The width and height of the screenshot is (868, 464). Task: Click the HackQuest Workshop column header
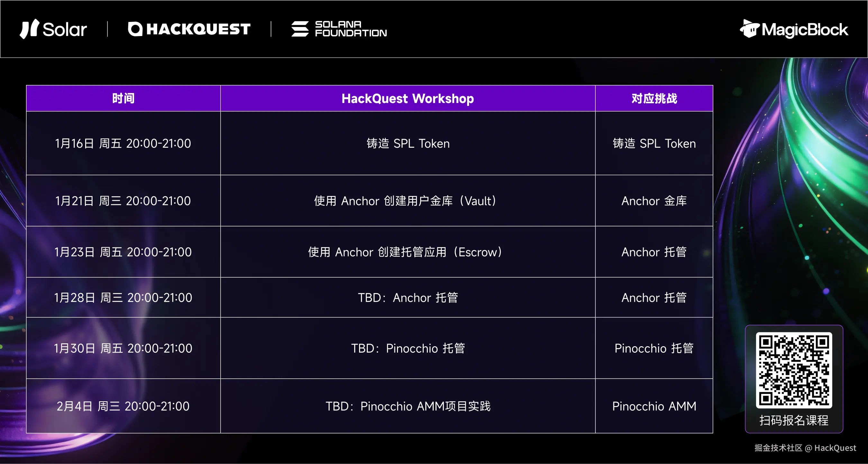point(408,98)
